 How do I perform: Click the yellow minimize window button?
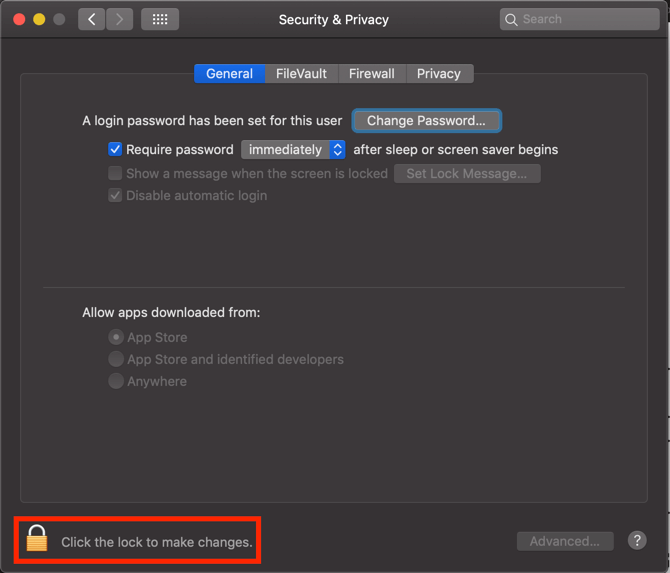click(39, 19)
